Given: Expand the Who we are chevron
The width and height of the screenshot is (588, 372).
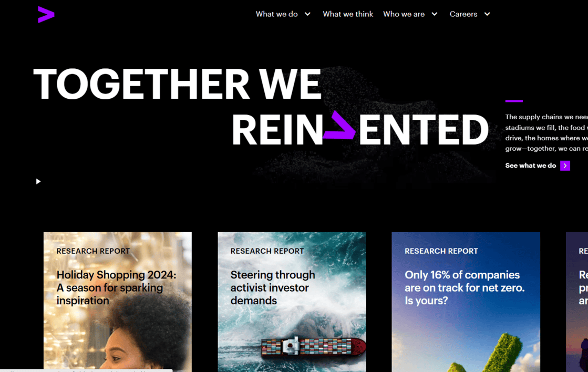Looking at the screenshot, I should tap(434, 14).
